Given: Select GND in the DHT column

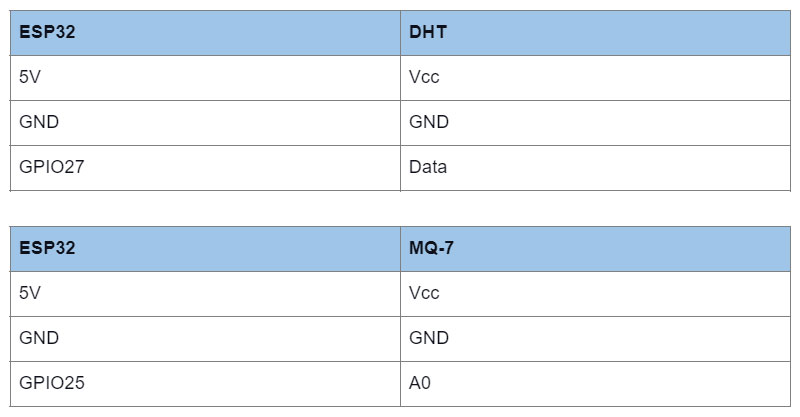Looking at the screenshot, I should tap(595, 122).
